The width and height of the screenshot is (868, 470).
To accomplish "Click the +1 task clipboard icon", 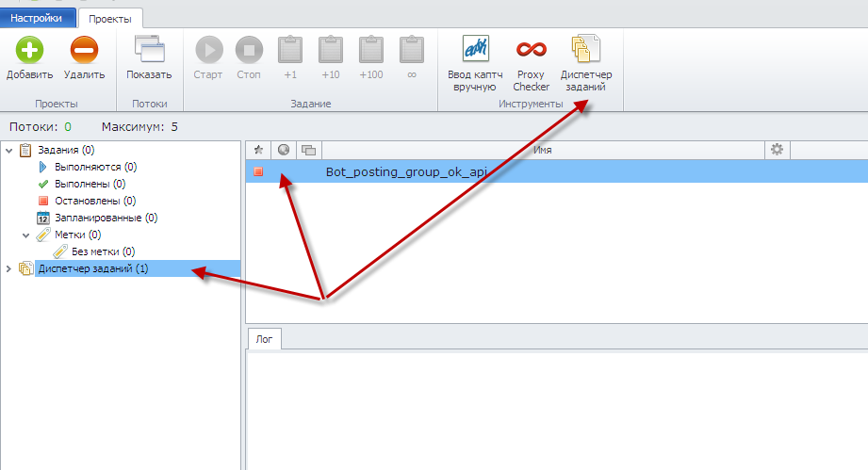I will click(x=290, y=50).
